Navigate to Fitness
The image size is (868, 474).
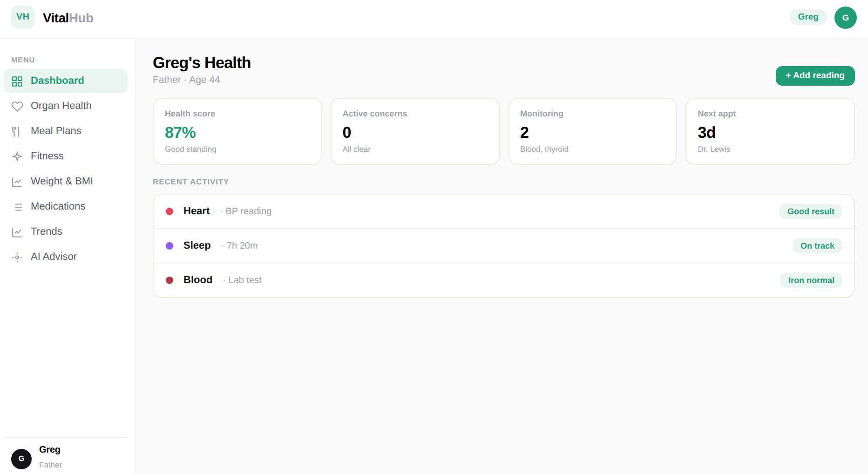pyautogui.click(x=66, y=156)
